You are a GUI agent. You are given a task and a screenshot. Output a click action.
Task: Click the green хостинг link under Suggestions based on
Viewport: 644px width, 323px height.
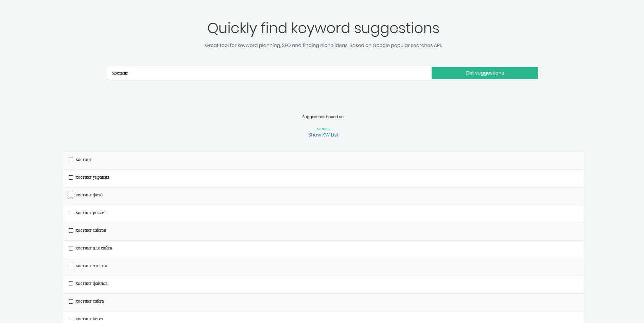[x=323, y=129]
